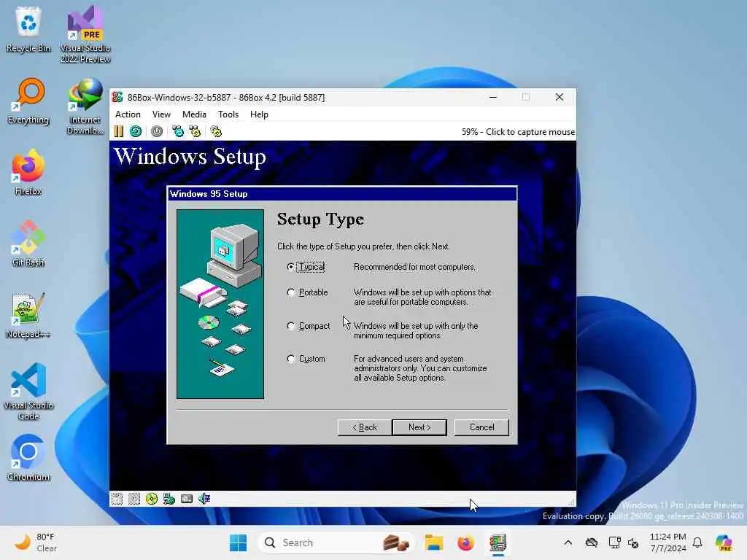Image resolution: width=747 pixels, height=560 pixels.
Task: Click the display network tray icon
Action: tap(614, 542)
